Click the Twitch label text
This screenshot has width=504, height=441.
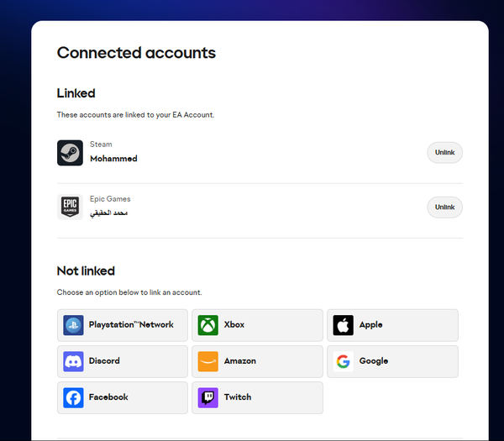point(238,397)
